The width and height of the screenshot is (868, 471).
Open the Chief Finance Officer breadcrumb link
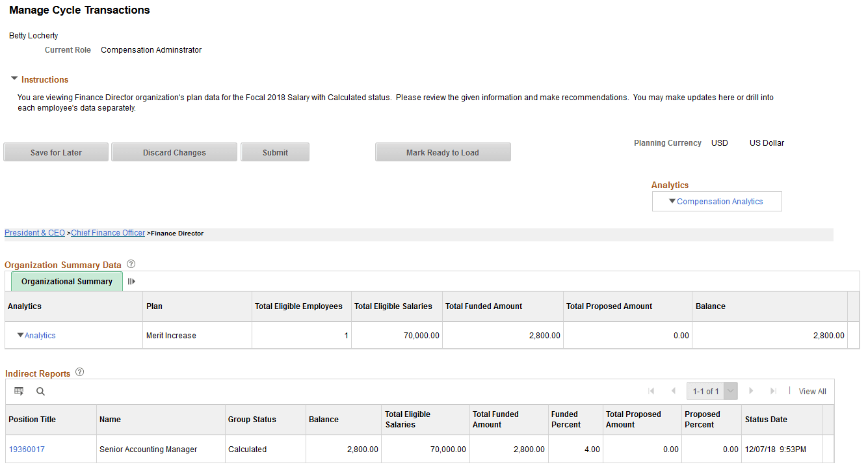107,232
